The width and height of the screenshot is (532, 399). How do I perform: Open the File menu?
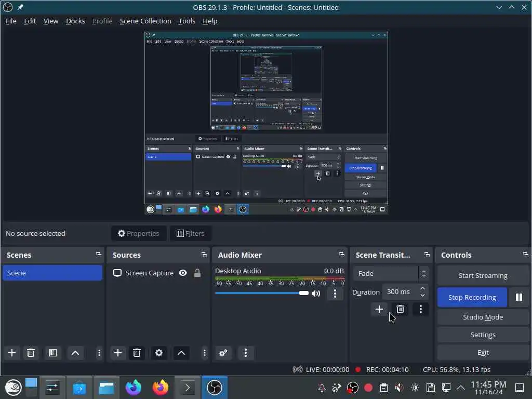click(11, 21)
